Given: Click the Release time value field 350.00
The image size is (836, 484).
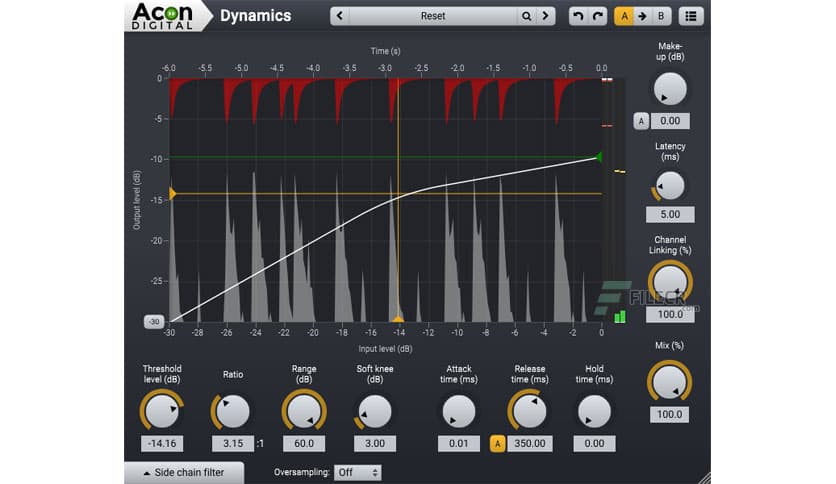Looking at the screenshot, I should point(529,443).
